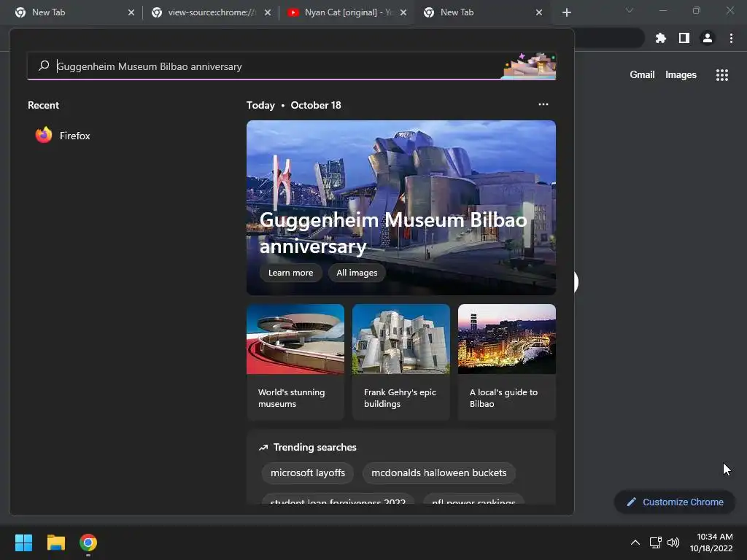Show hidden system tray icons
The height and width of the screenshot is (560, 747).
pyautogui.click(x=635, y=542)
